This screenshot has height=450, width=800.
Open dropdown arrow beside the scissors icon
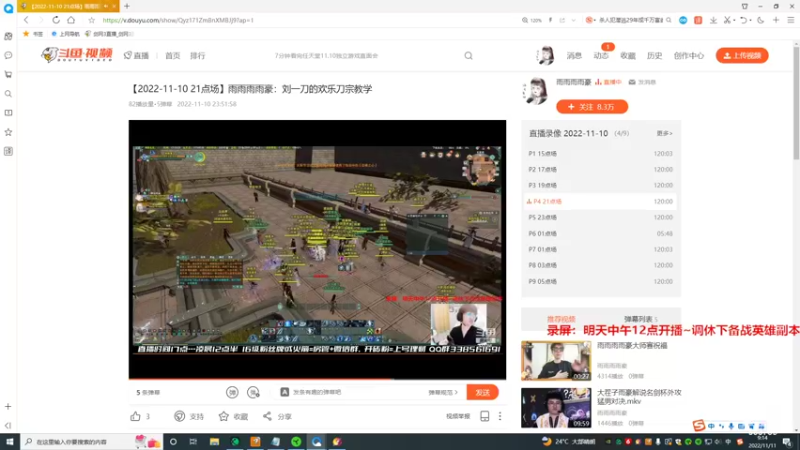click(734, 20)
